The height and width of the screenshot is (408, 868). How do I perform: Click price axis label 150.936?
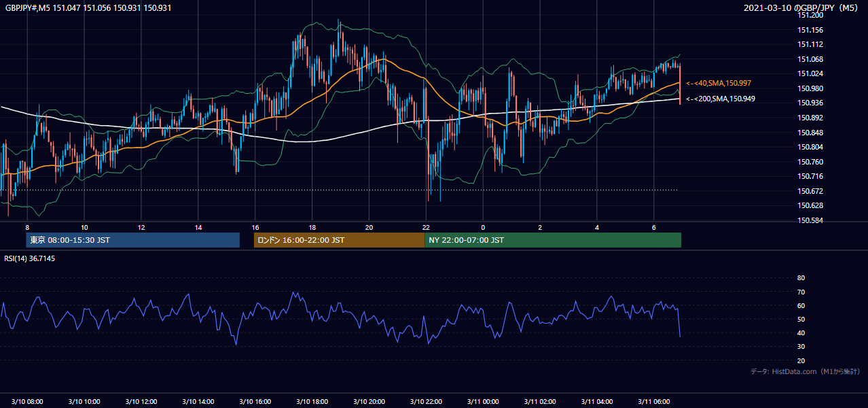click(x=810, y=103)
